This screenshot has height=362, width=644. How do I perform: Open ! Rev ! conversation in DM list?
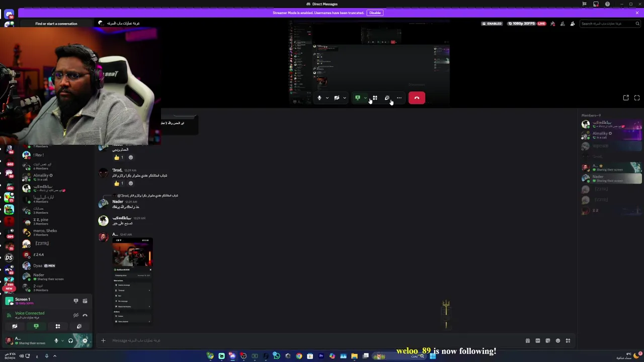(x=56, y=155)
